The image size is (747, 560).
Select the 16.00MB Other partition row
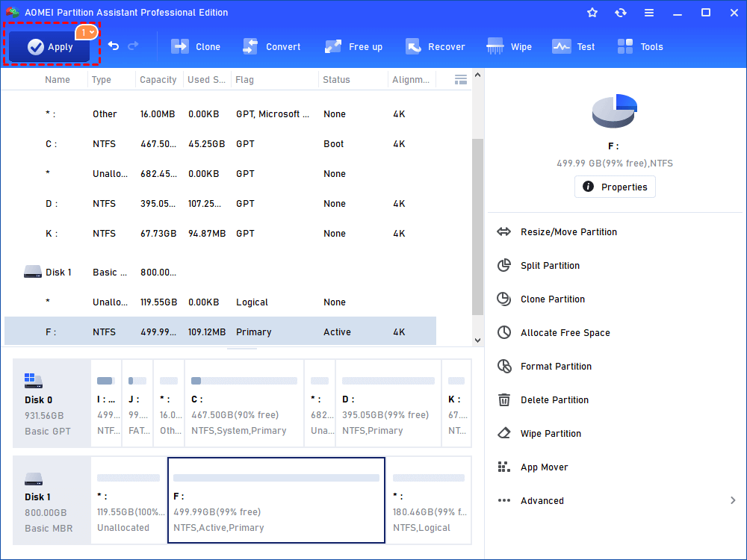pos(220,113)
